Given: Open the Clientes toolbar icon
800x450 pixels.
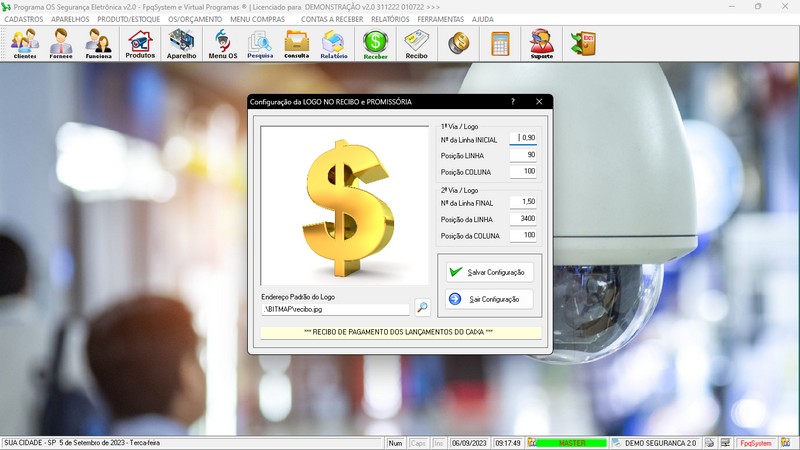Looking at the screenshot, I should tap(25, 44).
